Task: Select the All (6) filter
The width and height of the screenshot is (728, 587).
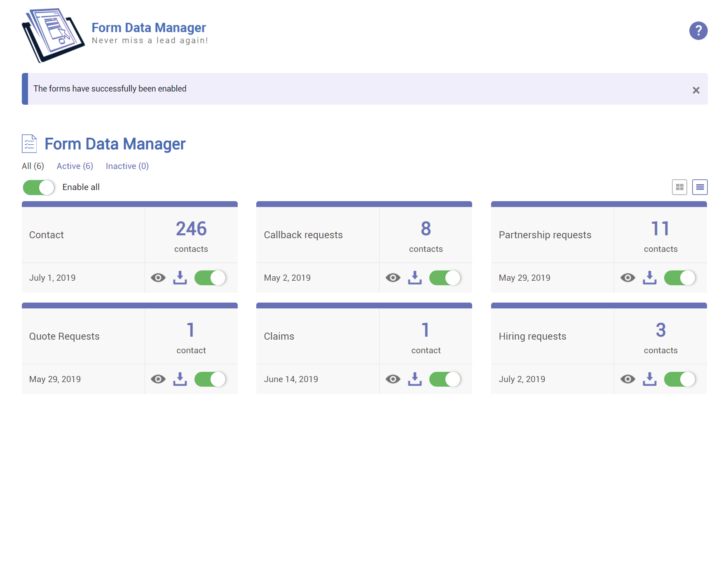Action: point(33,166)
